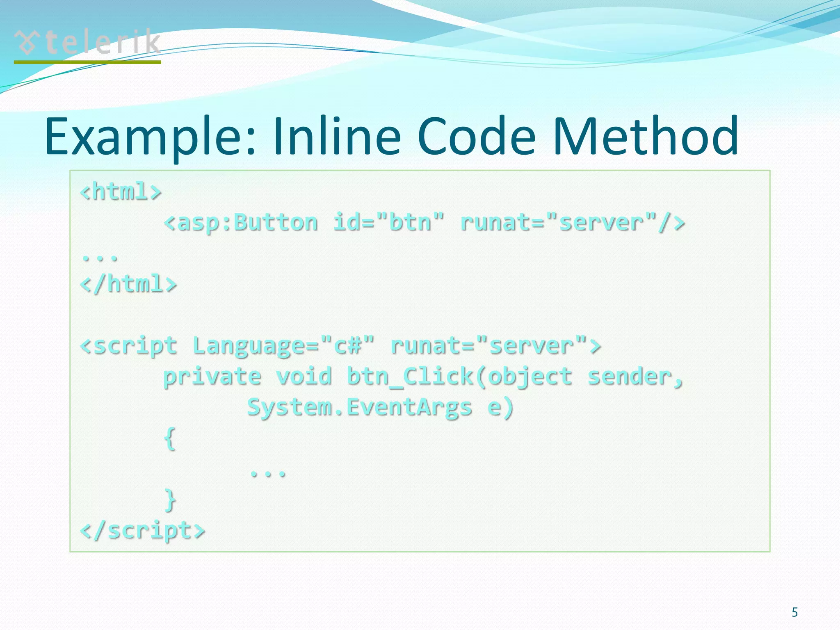840x630 pixels.
Task: Click the ellipsis inside the method body
Action: point(268,474)
